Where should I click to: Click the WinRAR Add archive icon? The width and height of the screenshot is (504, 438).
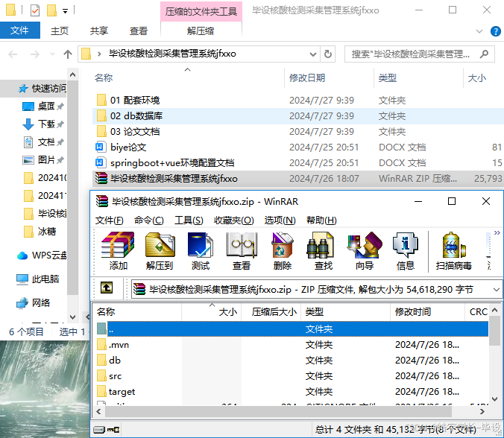(118, 251)
